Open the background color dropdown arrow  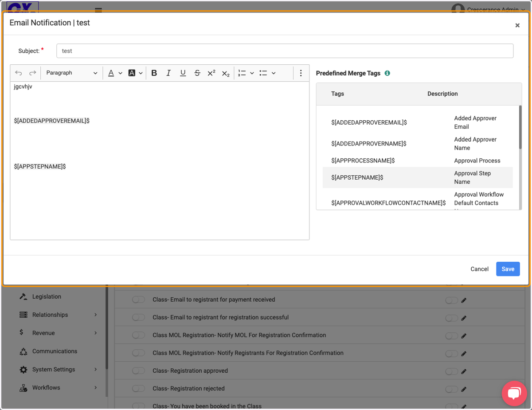pyautogui.click(x=141, y=73)
